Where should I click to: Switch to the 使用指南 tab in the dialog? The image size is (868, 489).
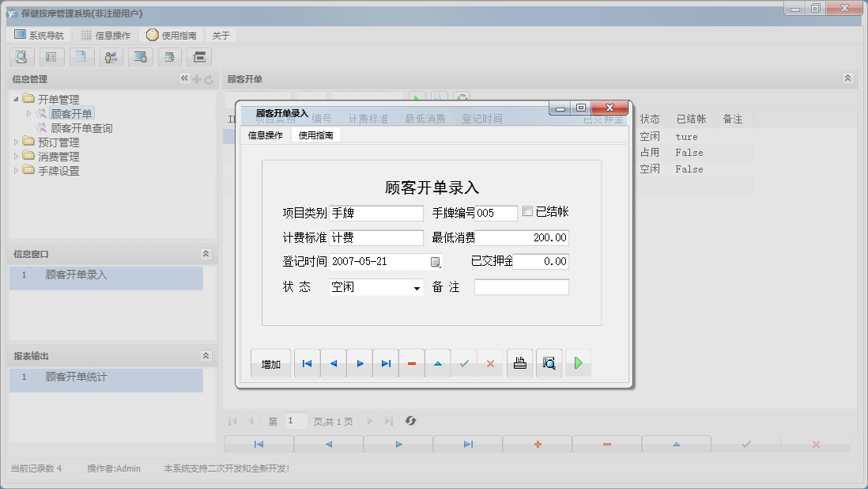tap(315, 135)
